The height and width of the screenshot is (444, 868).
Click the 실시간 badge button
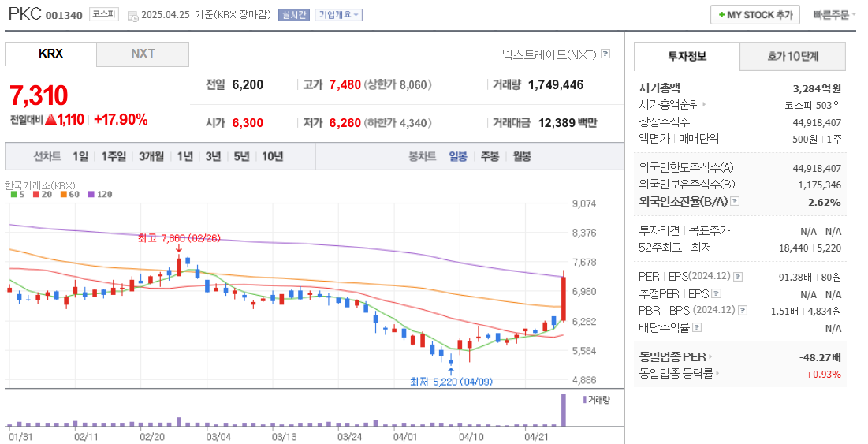[294, 15]
